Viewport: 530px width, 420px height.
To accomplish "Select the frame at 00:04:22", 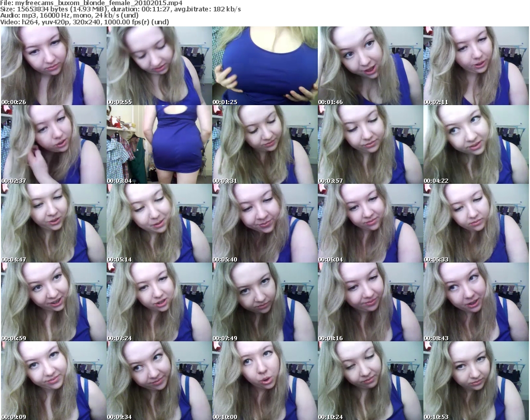I will click(476, 144).
